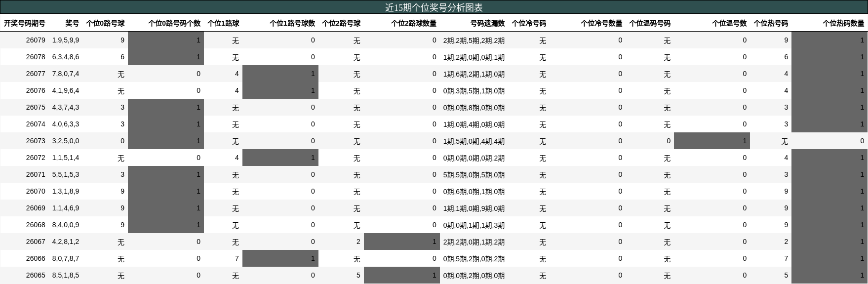Click the 个位2路球数量 column header
The image size is (868, 284).
pyautogui.click(x=413, y=23)
